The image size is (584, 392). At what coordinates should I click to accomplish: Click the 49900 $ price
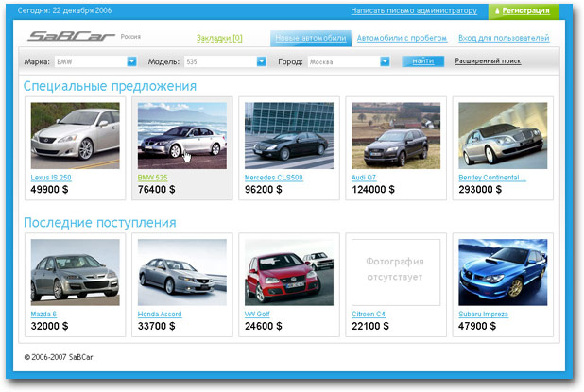click(x=49, y=190)
